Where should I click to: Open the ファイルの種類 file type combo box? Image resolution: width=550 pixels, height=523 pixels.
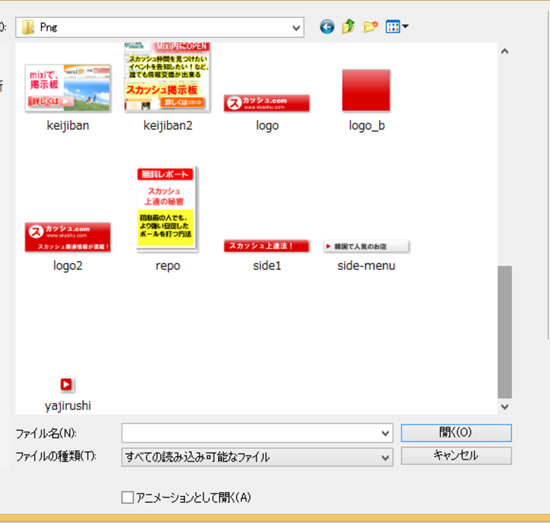coord(257,457)
